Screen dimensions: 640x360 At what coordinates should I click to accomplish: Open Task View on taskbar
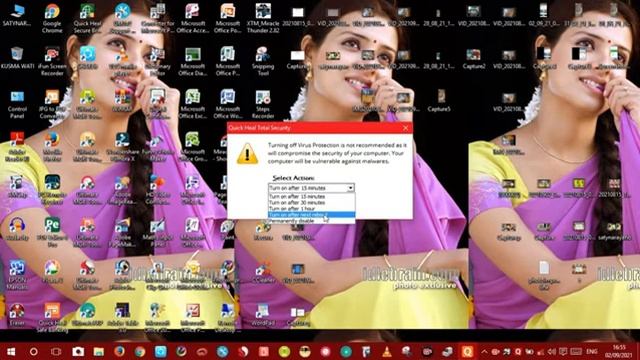coord(56,351)
